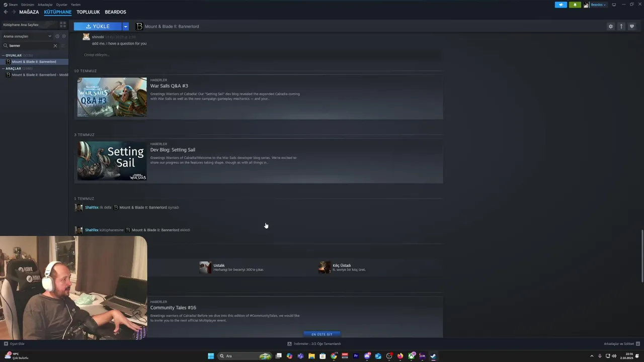This screenshot has width=644, height=362.
Task: Click first ShahTex activity name link
Action: coord(92,207)
